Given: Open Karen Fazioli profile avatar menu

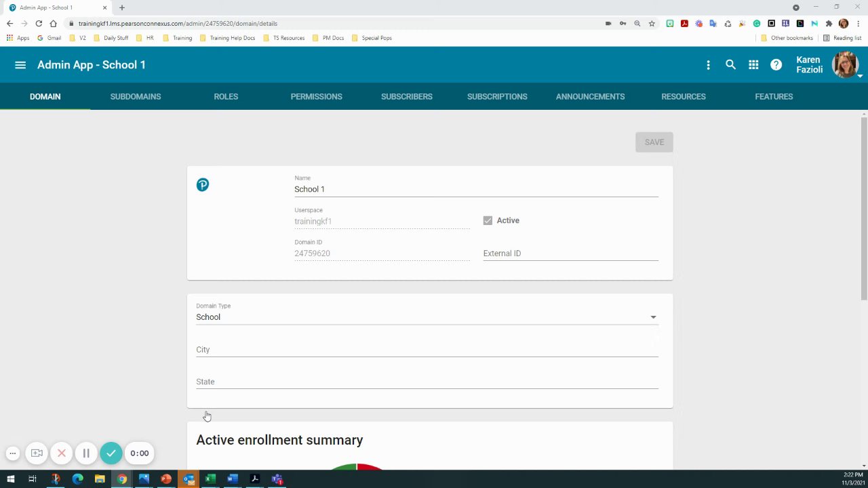Looking at the screenshot, I should (x=846, y=65).
